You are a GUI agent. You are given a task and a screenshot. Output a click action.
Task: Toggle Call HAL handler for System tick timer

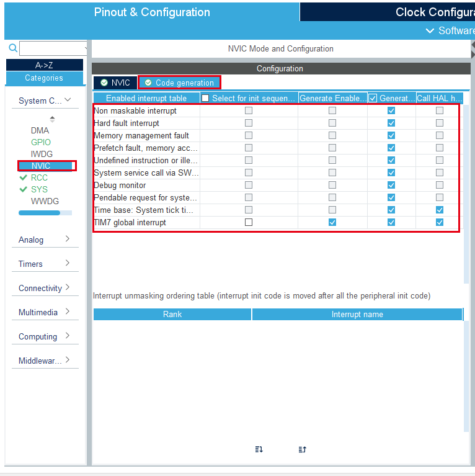coord(439,210)
